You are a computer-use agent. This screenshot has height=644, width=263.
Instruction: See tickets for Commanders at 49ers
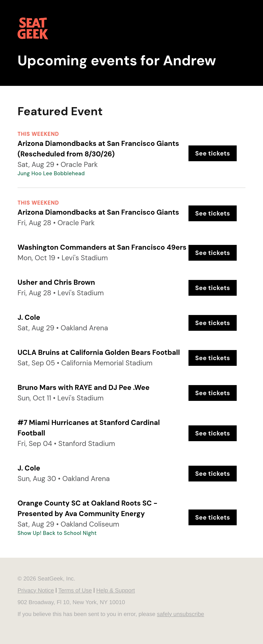(212, 253)
